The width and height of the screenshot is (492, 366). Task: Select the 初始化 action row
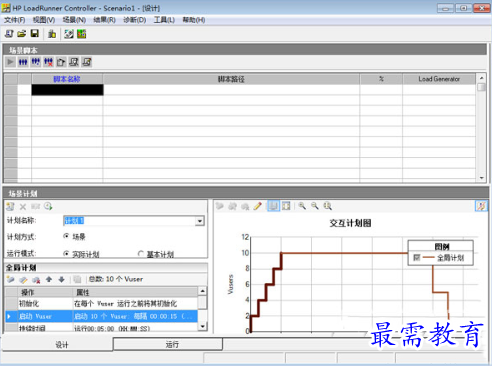(x=102, y=304)
